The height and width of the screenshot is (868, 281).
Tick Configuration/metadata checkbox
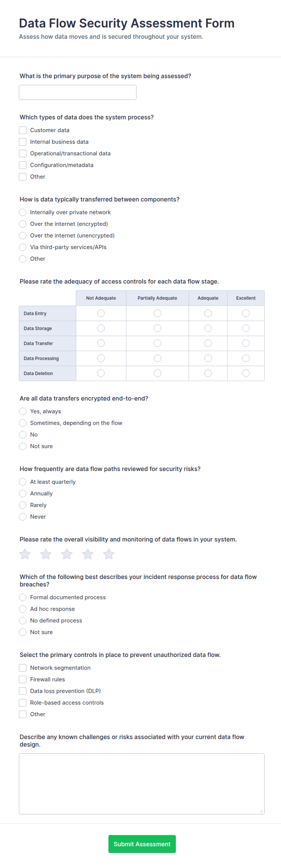tap(23, 165)
